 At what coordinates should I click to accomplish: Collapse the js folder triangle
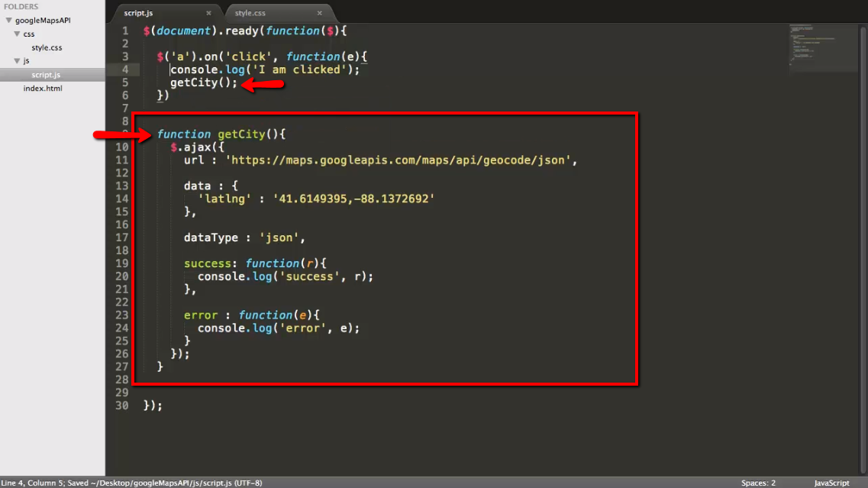[17, 61]
